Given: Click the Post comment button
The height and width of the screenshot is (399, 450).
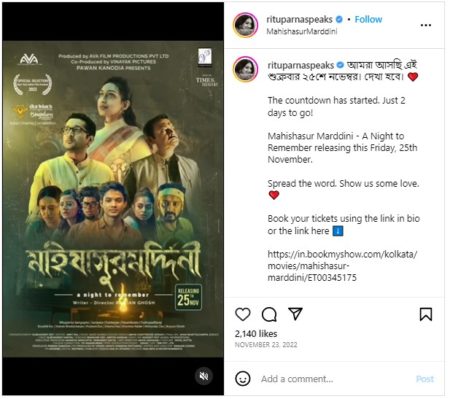Looking at the screenshot, I should pos(425,379).
